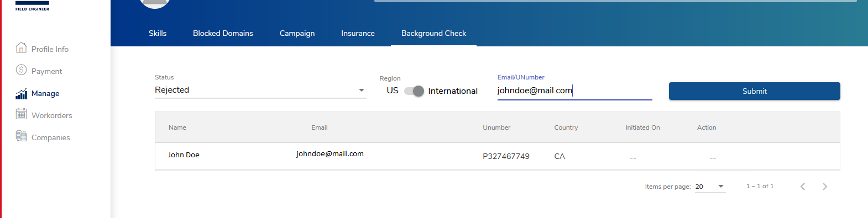Click the Action column header
The height and width of the screenshot is (218, 868).
pyautogui.click(x=707, y=127)
